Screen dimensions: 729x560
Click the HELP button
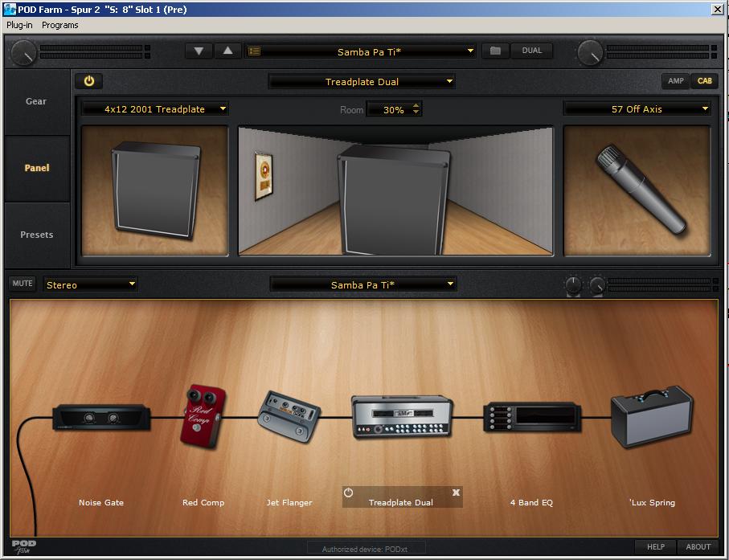(656, 547)
